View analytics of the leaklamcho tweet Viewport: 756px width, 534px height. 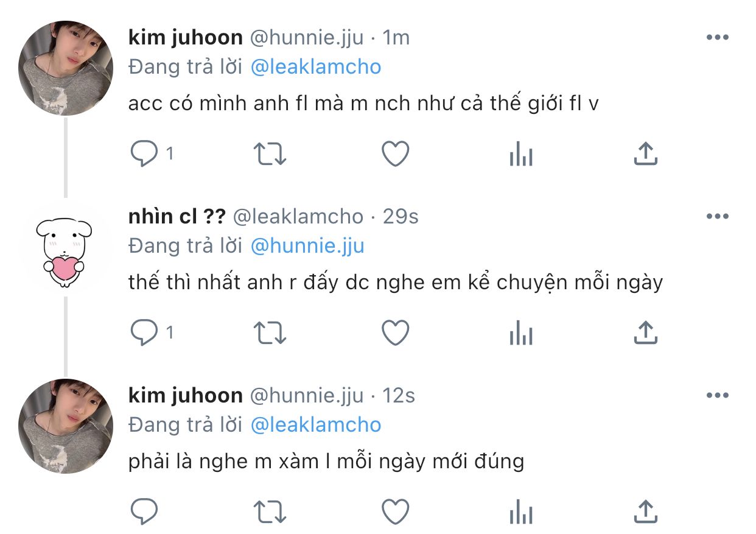click(521, 334)
